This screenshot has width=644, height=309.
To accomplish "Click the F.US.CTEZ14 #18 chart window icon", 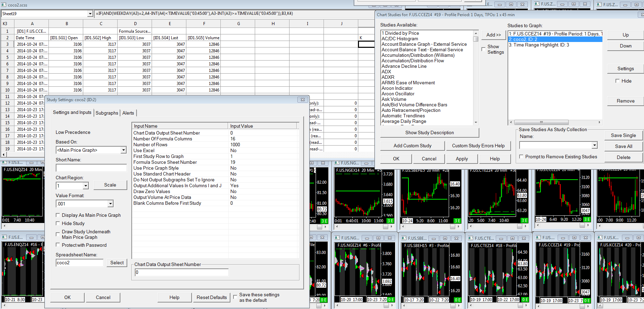I will [470, 238].
